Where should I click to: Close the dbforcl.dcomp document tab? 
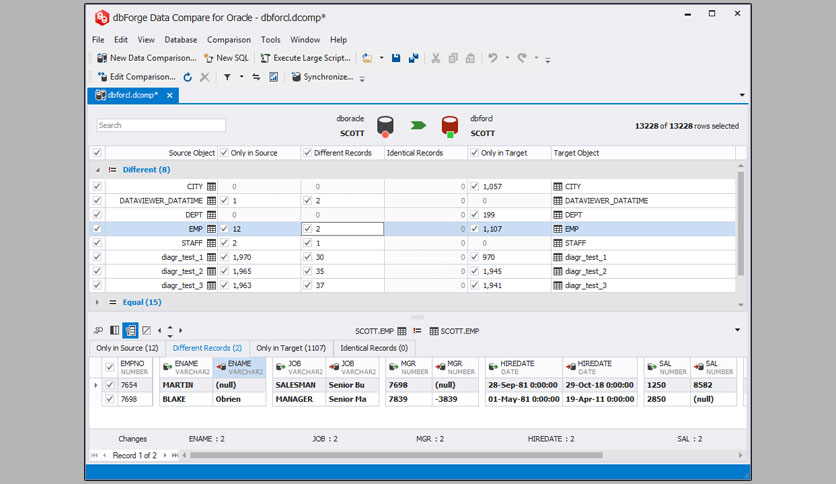(x=170, y=95)
